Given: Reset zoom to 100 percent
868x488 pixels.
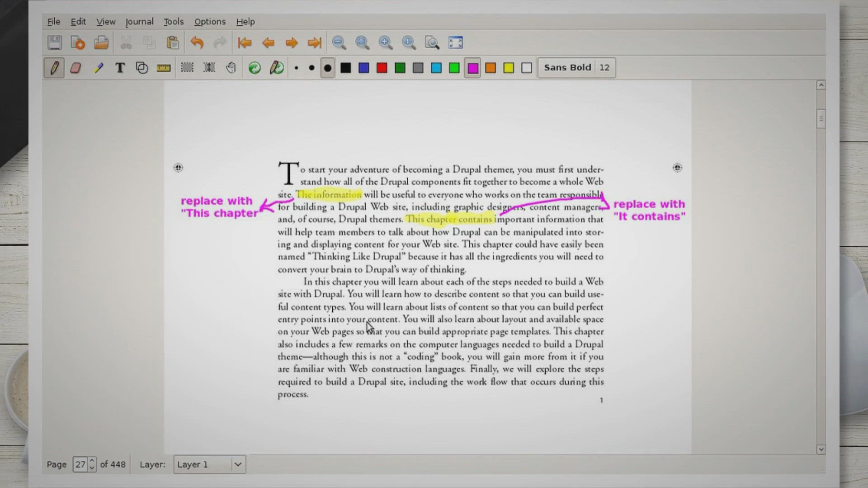Looking at the screenshot, I should click(x=409, y=42).
